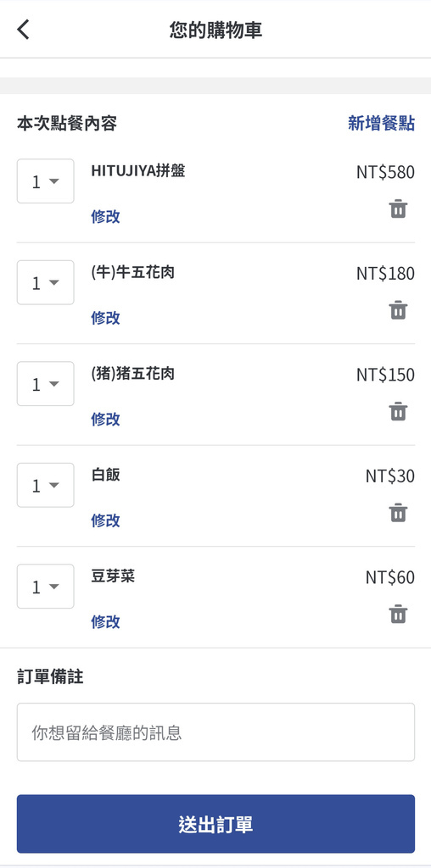This screenshot has width=431, height=868.
Task: Select the HITUJIYA拼盤 item name
Action: (138, 171)
